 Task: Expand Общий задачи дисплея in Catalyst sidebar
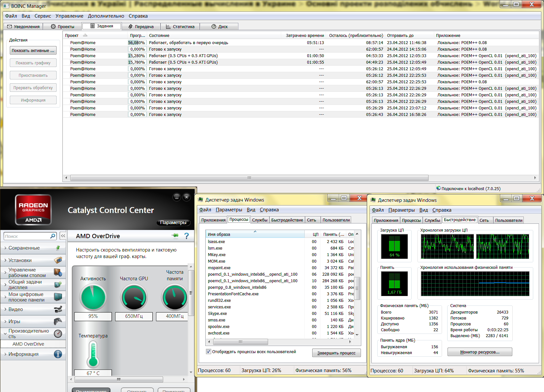click(6, 285)
